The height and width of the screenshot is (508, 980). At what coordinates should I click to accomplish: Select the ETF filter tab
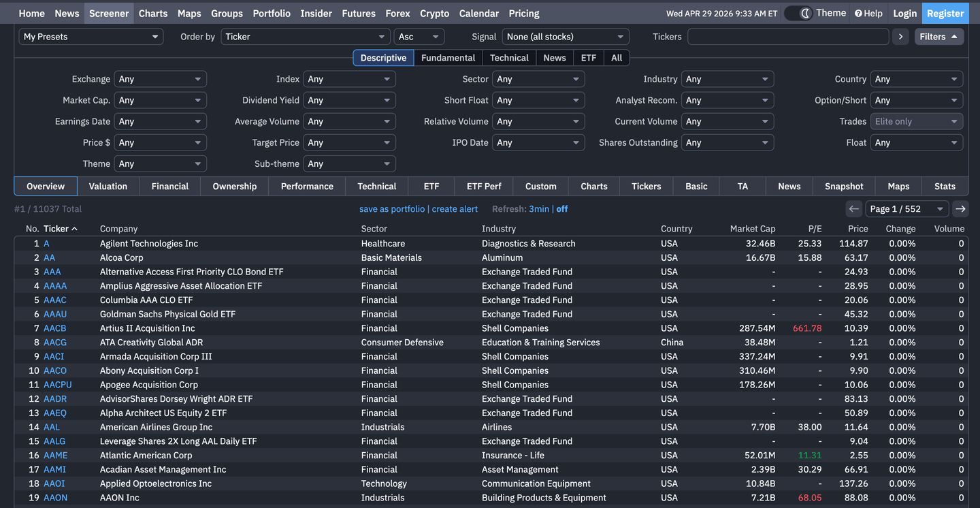coord(589,58)
